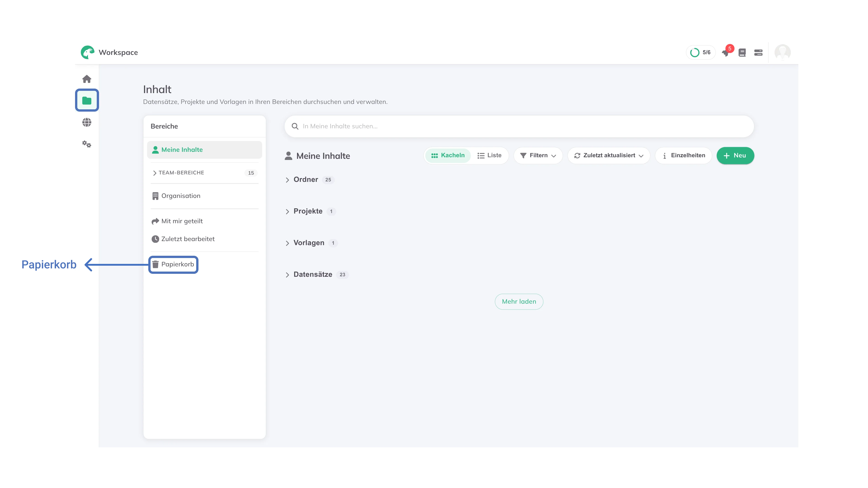This screenshot has height=488, width=868.
Task: Open Mit mir geteilt
Action: pyautogui.click(x=205, y=221)
